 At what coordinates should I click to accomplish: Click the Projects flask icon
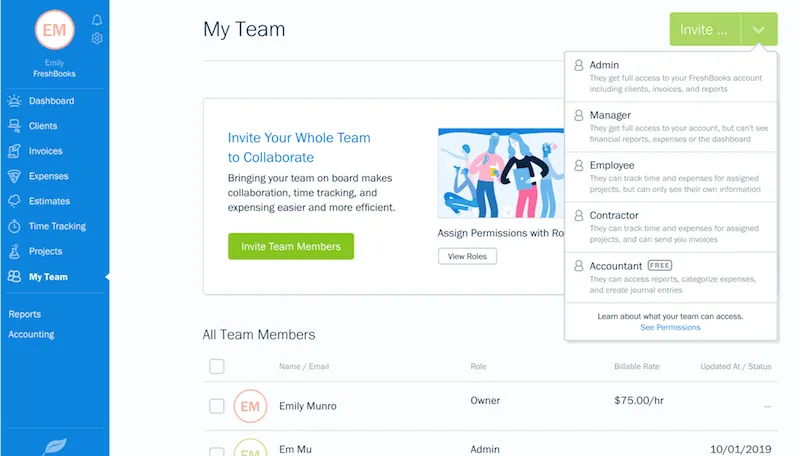14,251
